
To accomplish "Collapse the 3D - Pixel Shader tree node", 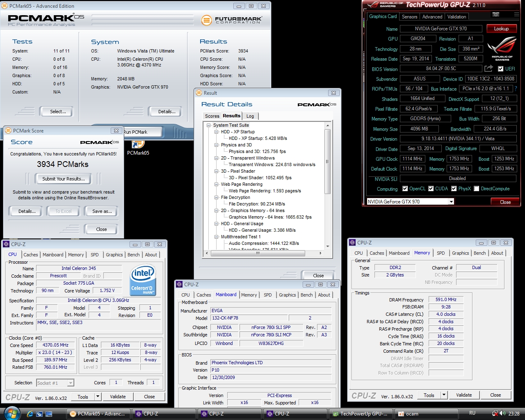I will point(217,171).
